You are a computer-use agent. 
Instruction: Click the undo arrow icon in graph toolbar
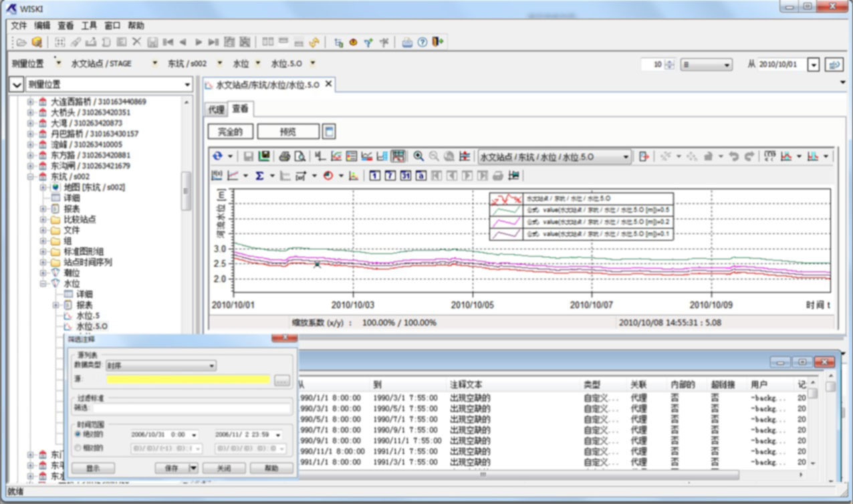pos(733,156)
